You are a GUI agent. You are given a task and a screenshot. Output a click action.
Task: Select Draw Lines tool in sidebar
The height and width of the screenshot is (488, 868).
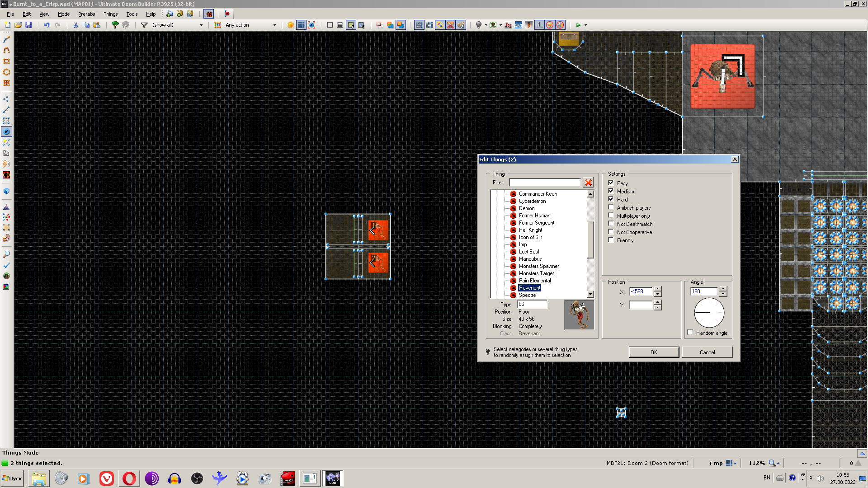click(6, 39)
